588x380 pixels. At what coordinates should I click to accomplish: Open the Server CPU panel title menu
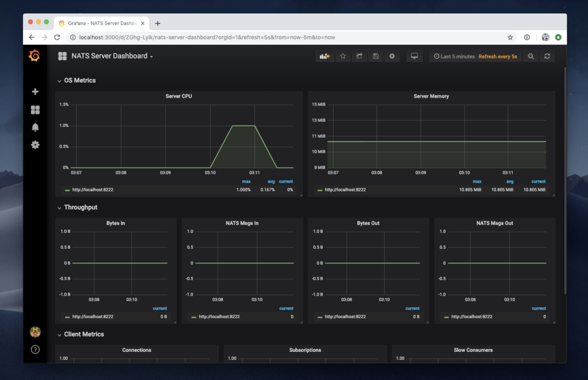click(x=179, y=96)
